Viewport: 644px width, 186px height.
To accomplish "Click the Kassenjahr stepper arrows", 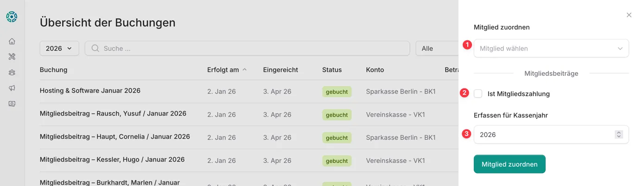I will [x=618, y=135].
